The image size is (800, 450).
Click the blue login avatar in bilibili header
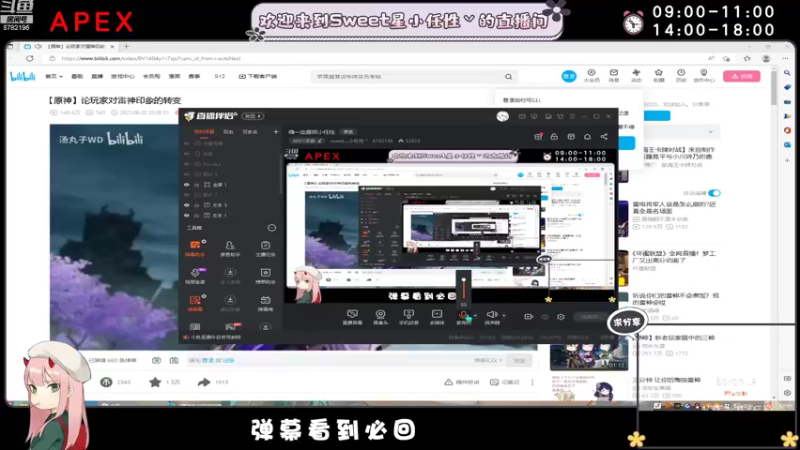coord(569,76)
